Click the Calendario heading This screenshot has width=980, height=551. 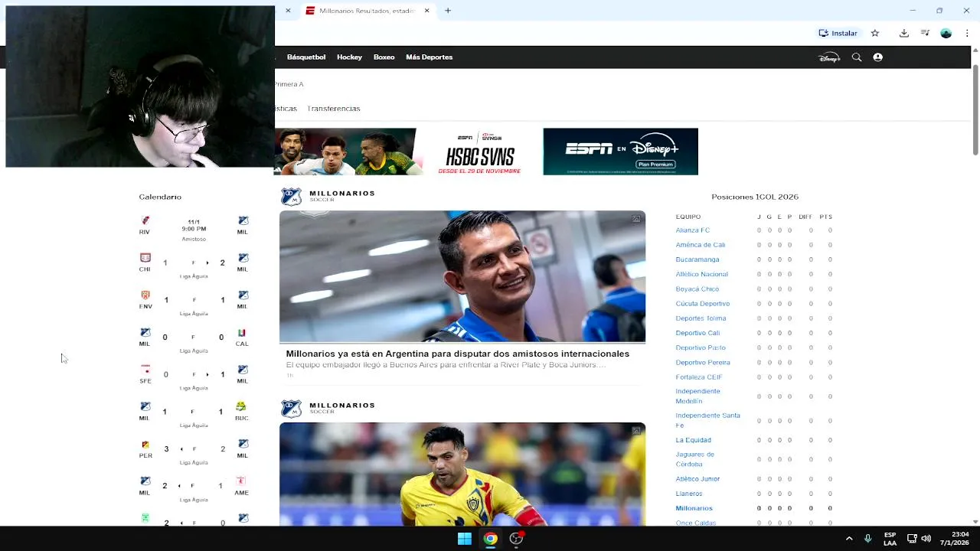click(x=160, y=197)
